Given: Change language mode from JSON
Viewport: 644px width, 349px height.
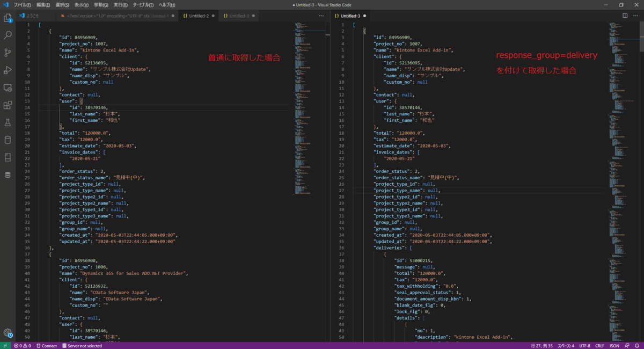Looking at the screenshot, I should click(614, 346).
